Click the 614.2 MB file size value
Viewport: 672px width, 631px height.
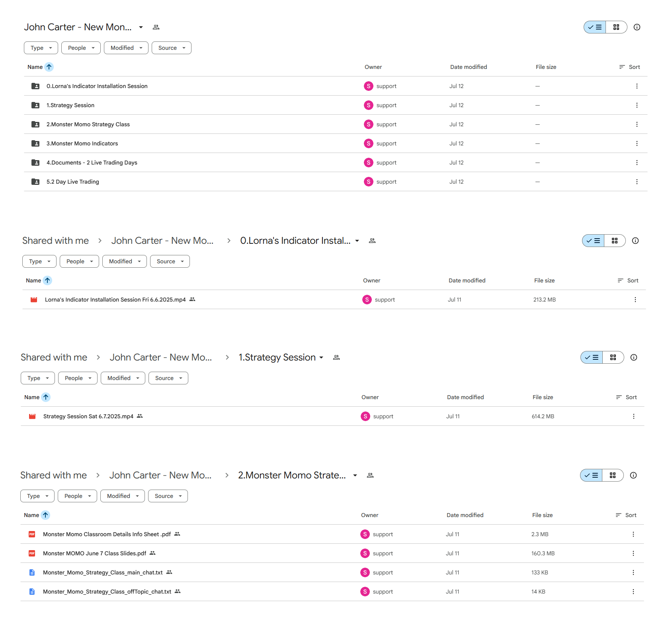[543, 416]
